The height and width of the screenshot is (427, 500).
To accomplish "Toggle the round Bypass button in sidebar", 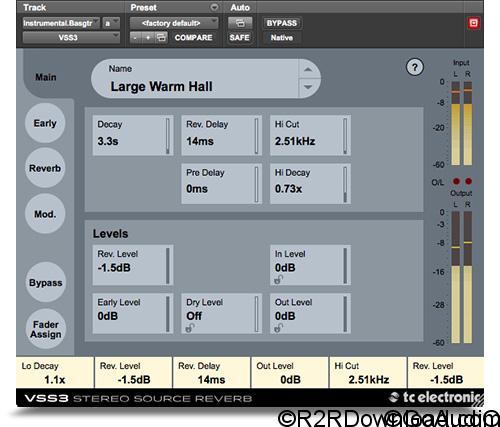I will 46,282.
